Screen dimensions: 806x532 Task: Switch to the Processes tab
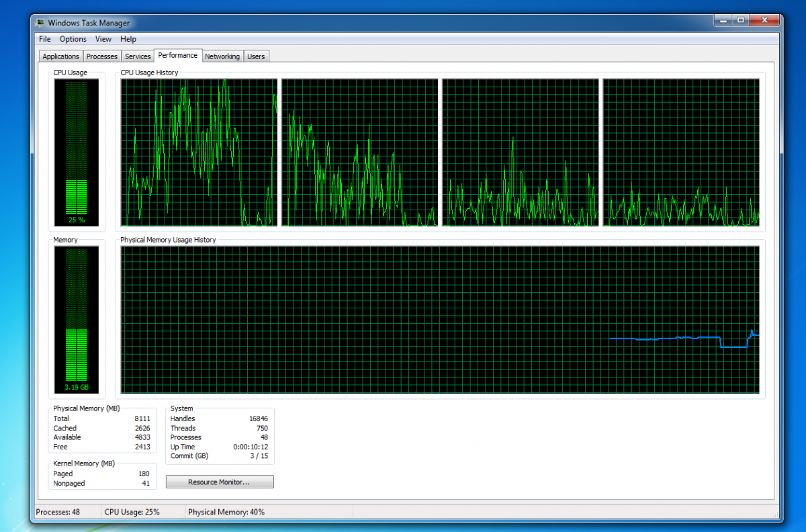[102, 56]
